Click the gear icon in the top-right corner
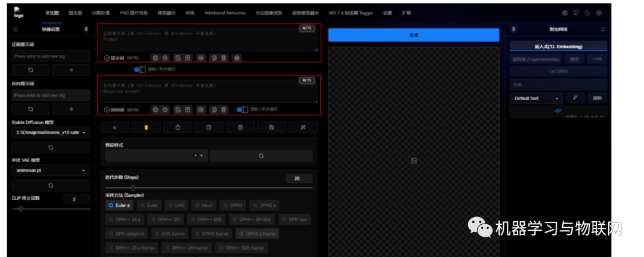 coord(599,13)
